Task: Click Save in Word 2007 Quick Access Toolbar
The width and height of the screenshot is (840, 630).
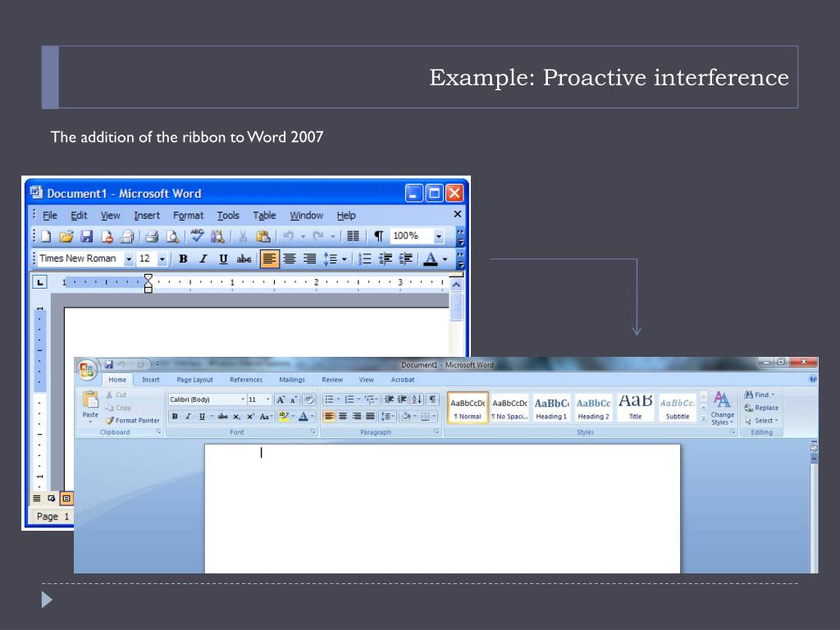Action: 109,364
